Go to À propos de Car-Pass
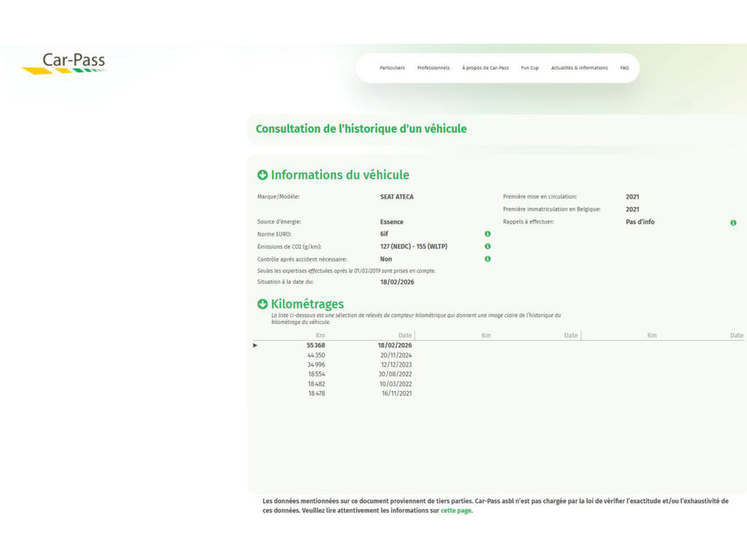747x560 pixels. 485,68
